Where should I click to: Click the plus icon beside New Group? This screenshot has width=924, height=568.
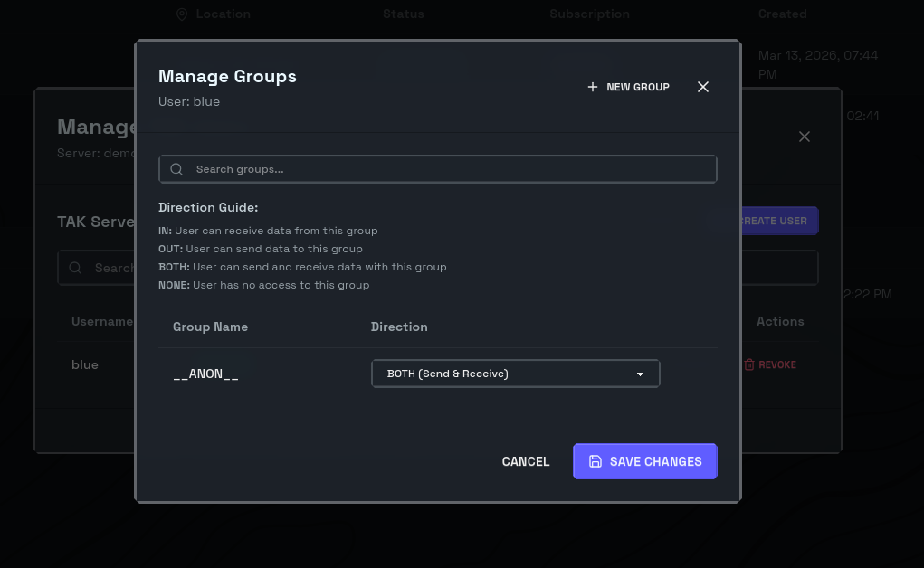593,87
